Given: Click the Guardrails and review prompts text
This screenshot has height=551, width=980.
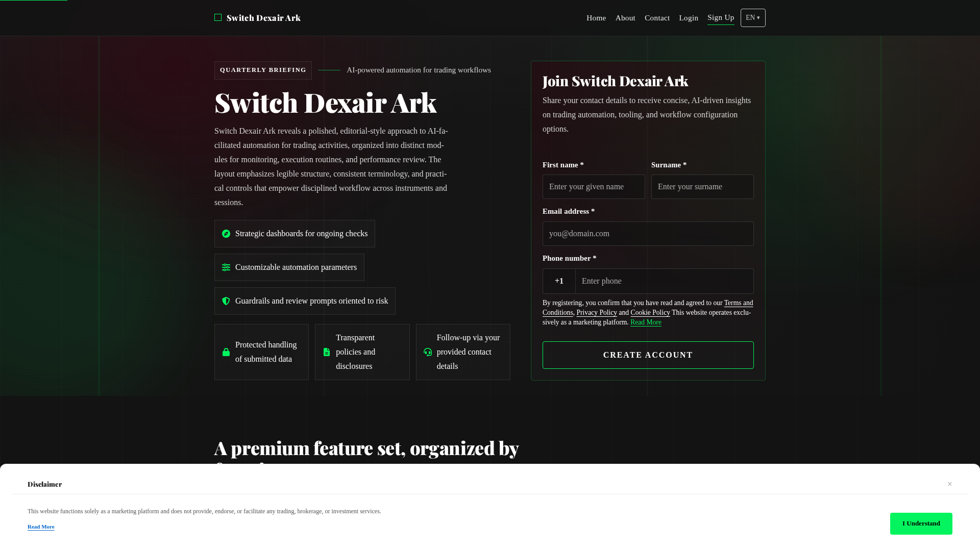Looking at the screenshot, I should pyautogui.click(x=311, y=301).
